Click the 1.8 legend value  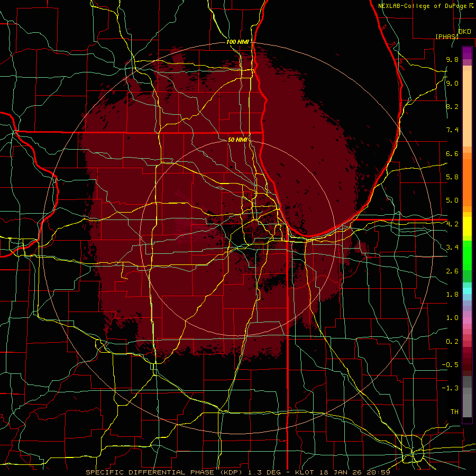point(452,295)
